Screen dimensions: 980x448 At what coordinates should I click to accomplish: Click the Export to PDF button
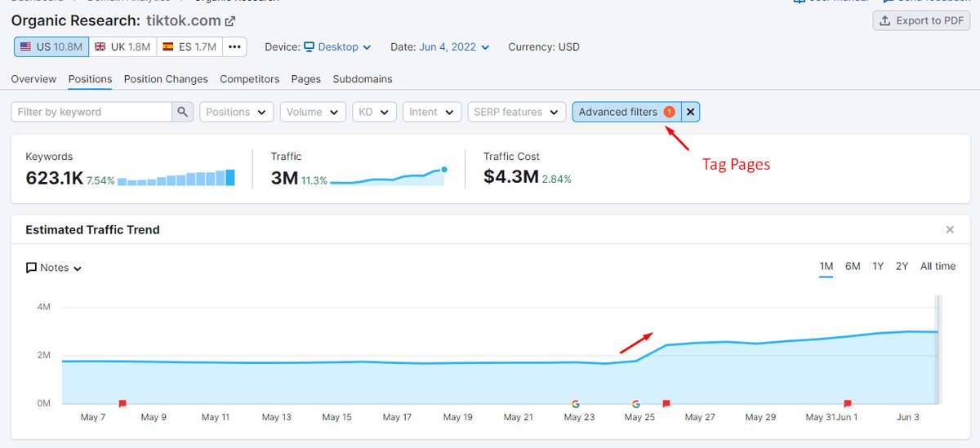coord(921,20)
